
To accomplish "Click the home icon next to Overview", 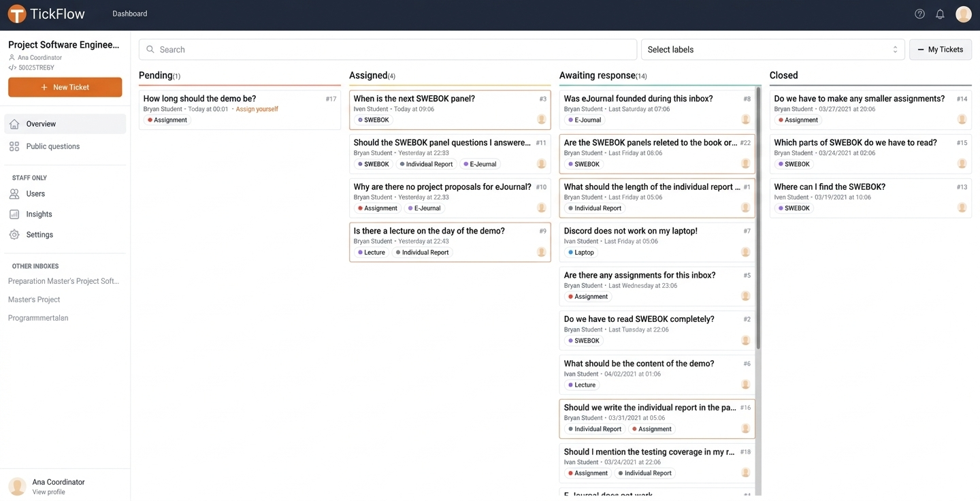I will point(13,123).
